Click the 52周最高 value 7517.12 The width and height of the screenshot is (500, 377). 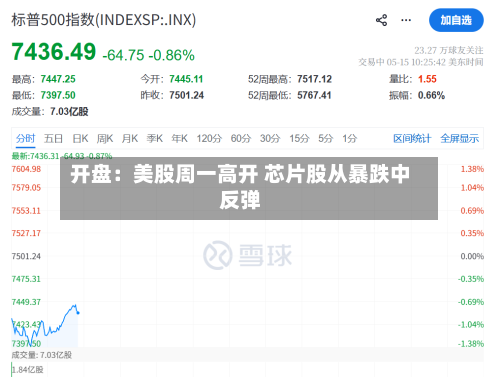tap(314, 79)
